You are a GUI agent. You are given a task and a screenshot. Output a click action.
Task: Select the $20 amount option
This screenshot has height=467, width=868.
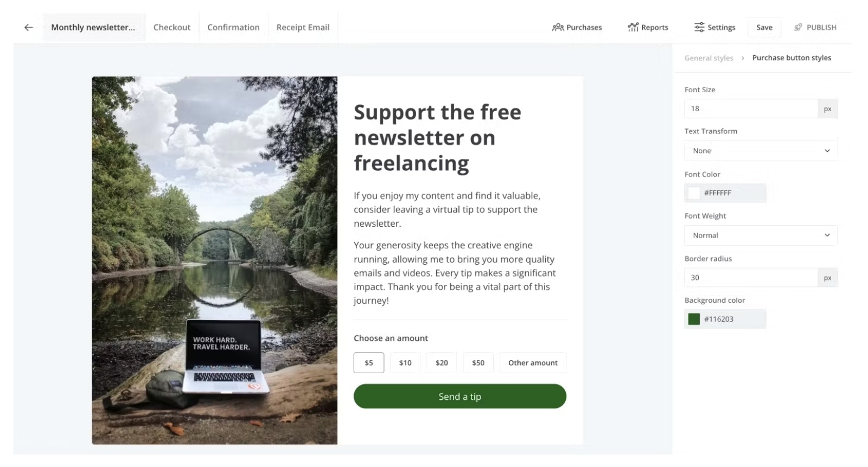442,363
